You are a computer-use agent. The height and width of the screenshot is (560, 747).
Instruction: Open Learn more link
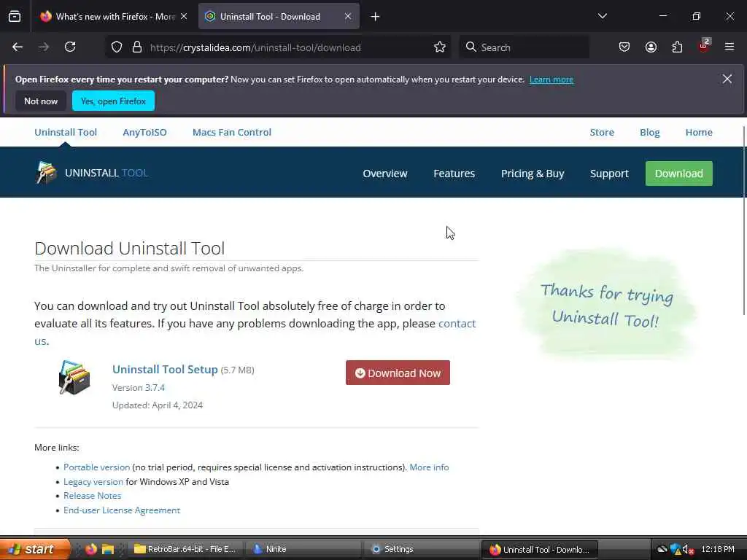551,79
